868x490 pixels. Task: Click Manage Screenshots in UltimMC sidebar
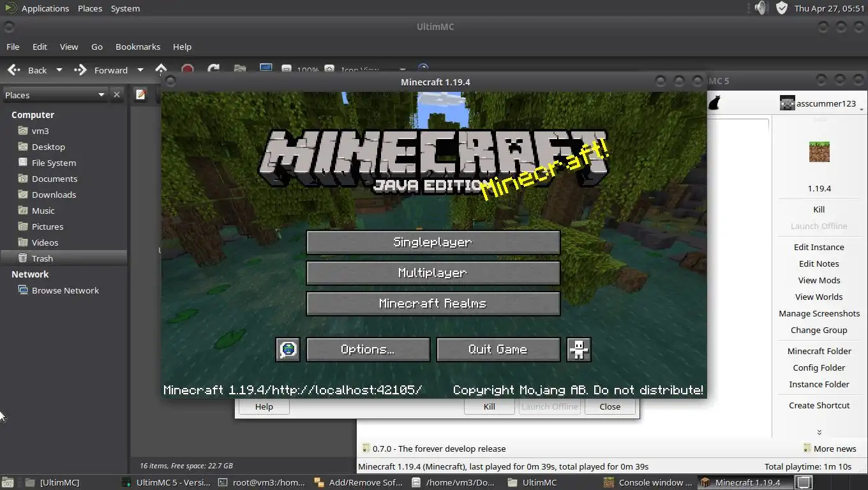(819, 313)
